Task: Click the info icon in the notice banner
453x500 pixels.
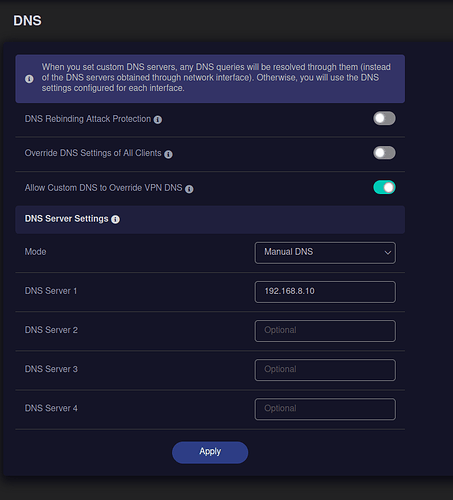Action: click(x=29, y=79)
